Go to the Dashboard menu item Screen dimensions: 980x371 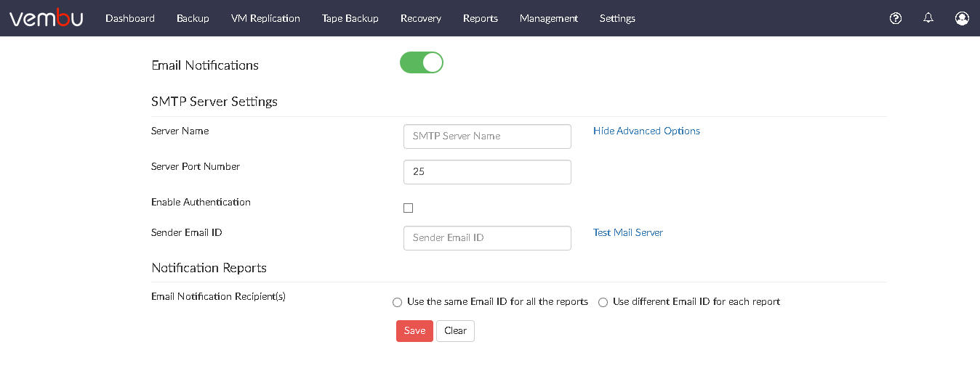point(130,18)
